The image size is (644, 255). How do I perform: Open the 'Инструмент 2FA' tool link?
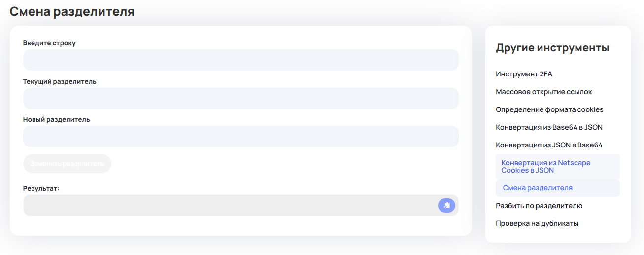524,74
